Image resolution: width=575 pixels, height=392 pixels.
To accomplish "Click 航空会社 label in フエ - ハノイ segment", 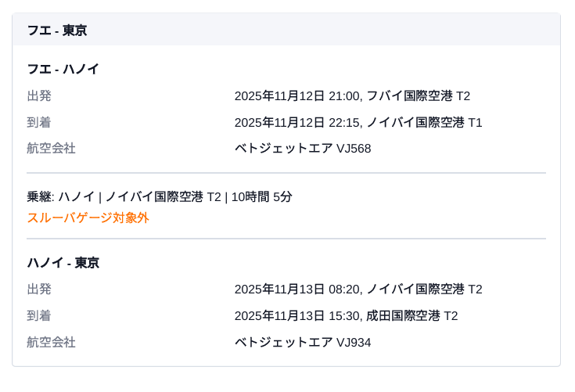I will [x=51, y=149].
